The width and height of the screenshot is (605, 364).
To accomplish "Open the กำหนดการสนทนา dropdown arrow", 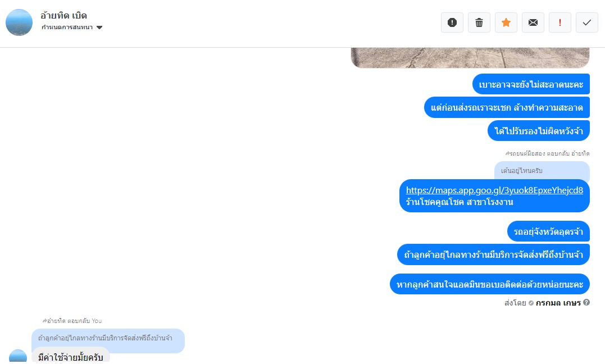I will pyautogui.click(x=99, y=28).
